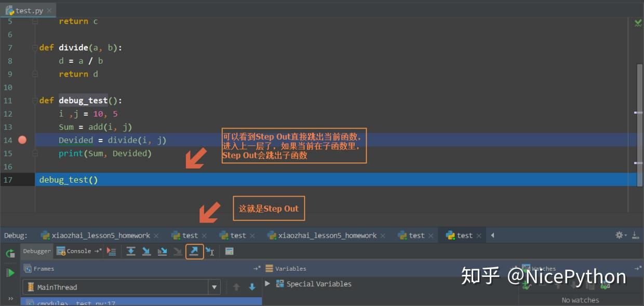Toggle fold marker at 'return d' line

click(x=35, y=74)
